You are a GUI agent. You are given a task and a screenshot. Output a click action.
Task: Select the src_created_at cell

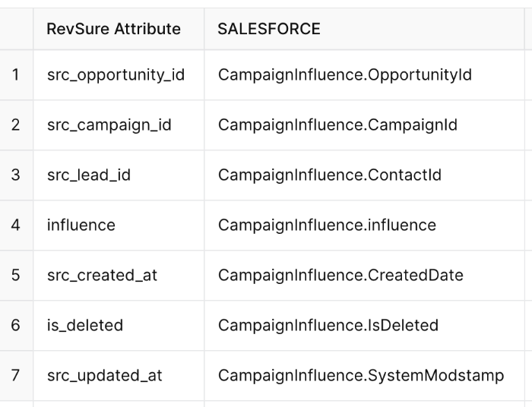[119, 275]
